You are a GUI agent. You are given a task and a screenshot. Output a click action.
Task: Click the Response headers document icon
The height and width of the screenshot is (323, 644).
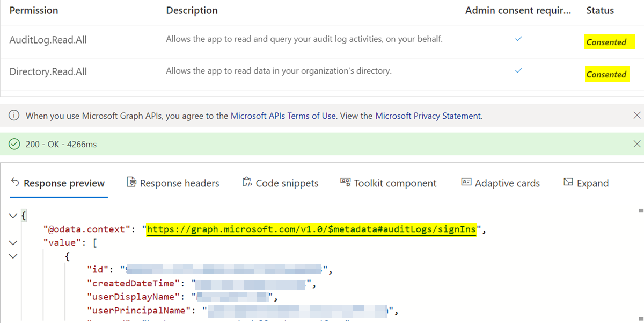click(x=131, y=183)
